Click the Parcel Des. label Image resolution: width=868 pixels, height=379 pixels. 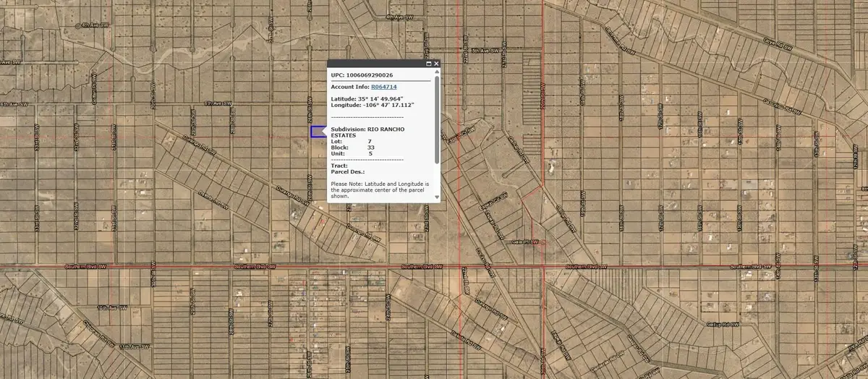coord(348,171)
